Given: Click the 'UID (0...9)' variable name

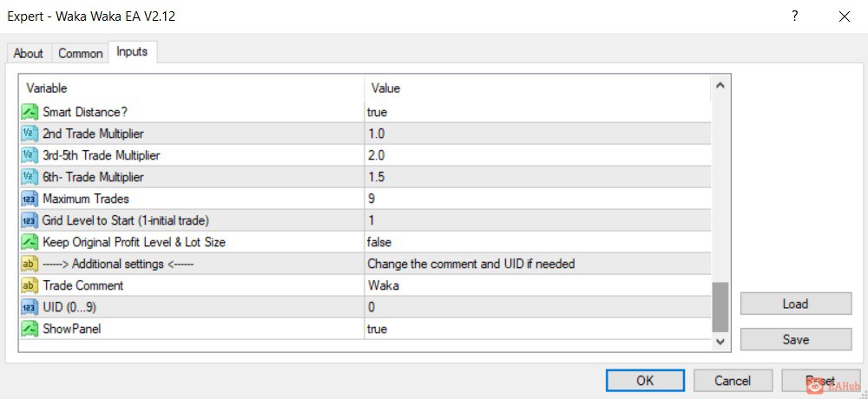Looking at the screenshot, I should [69, 307].
